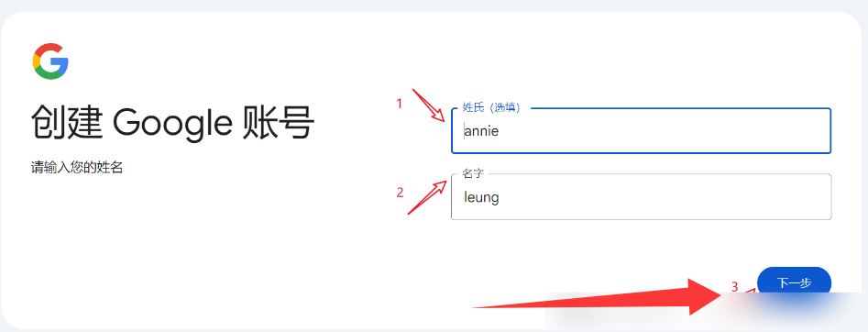The width and height of the screenshot is (868, 332).
Task: Click the 请输入您的姓名 subtitle text
Action: coord(77,168)
